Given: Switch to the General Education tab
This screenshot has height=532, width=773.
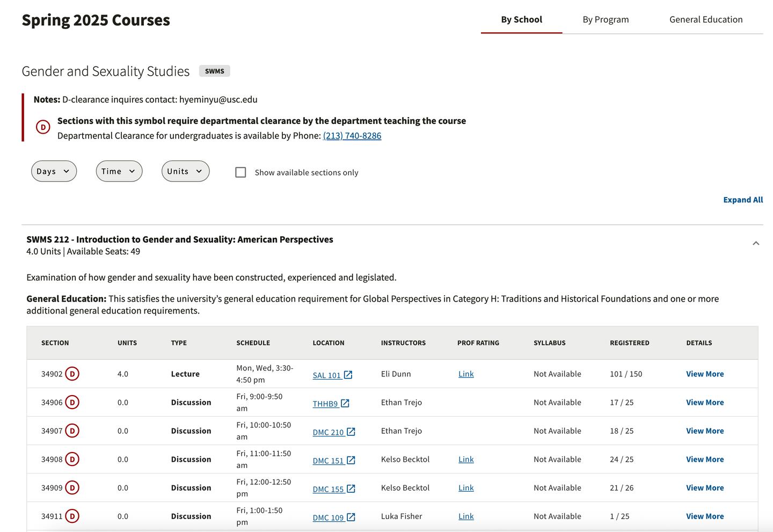Looking at the screenshot, I should tap(706, 20).
